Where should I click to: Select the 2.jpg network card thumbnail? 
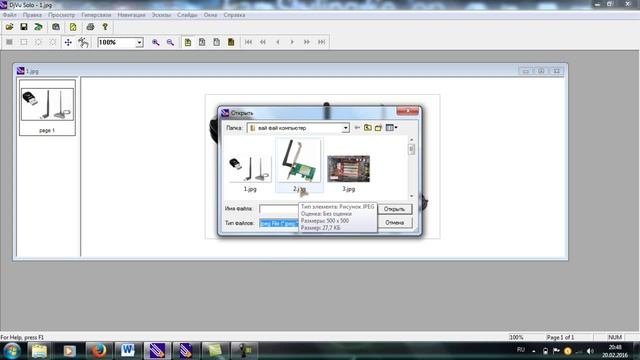coord(299,165)
